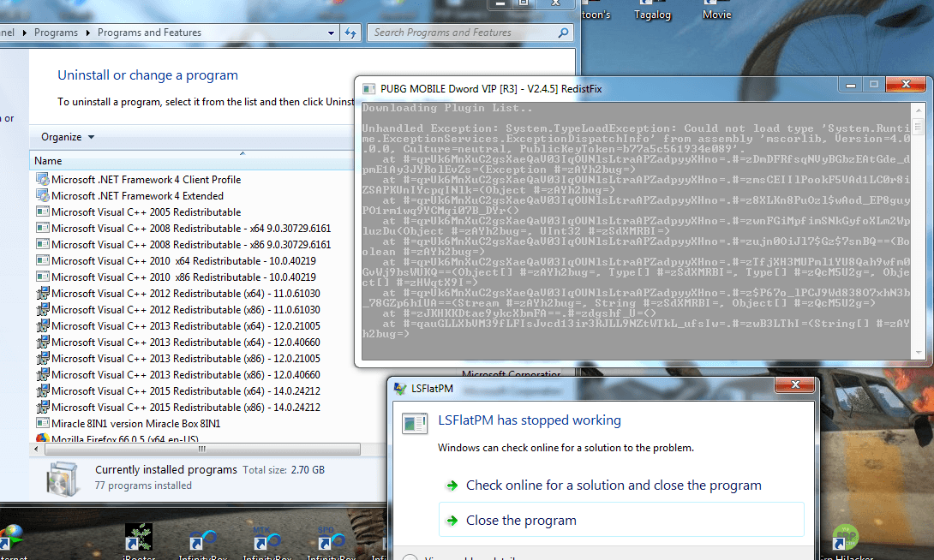Viewport: 934px width, 560px height.
Task: Click the console window vertical scrollbar thumb
Action: [x=918, y=126]
